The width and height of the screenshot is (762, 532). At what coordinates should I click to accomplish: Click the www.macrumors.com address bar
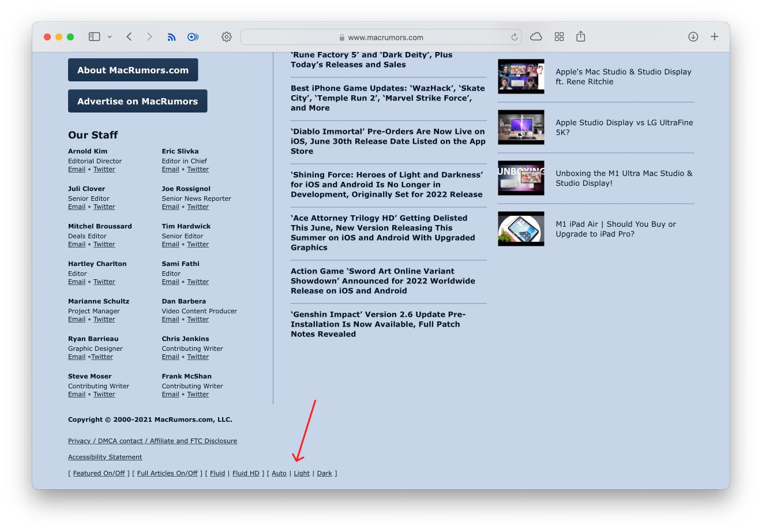(381, 37)
